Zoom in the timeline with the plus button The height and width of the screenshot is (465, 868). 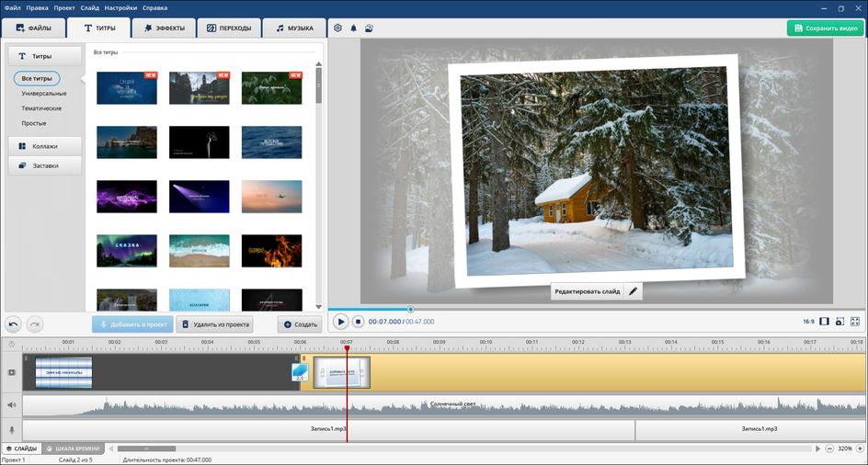861,448
